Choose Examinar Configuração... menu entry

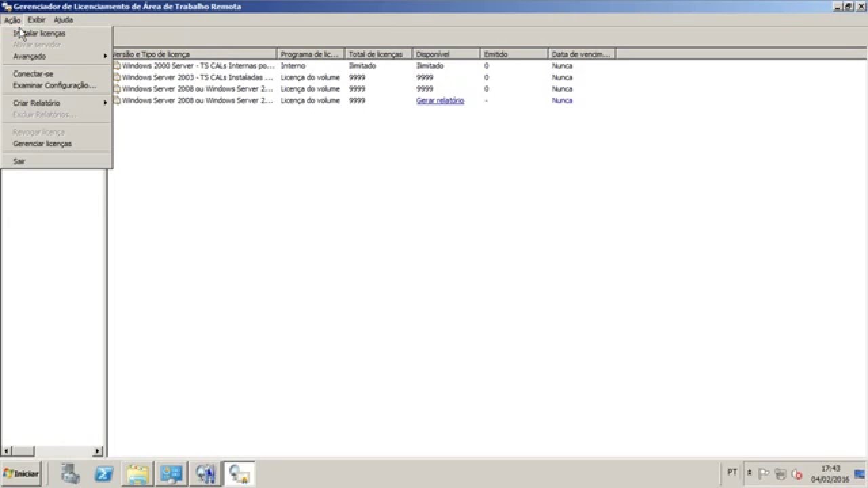tap(56, 85)
